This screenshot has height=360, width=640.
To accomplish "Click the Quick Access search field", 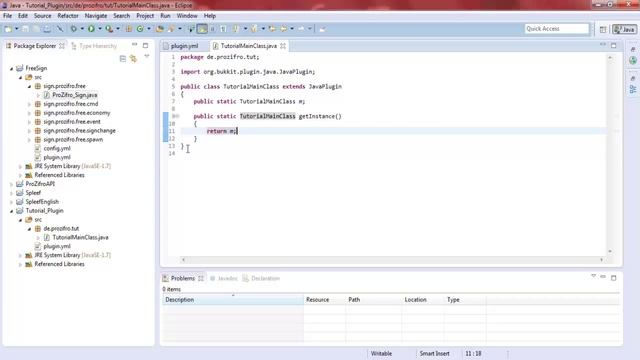I will pos(557,29).
